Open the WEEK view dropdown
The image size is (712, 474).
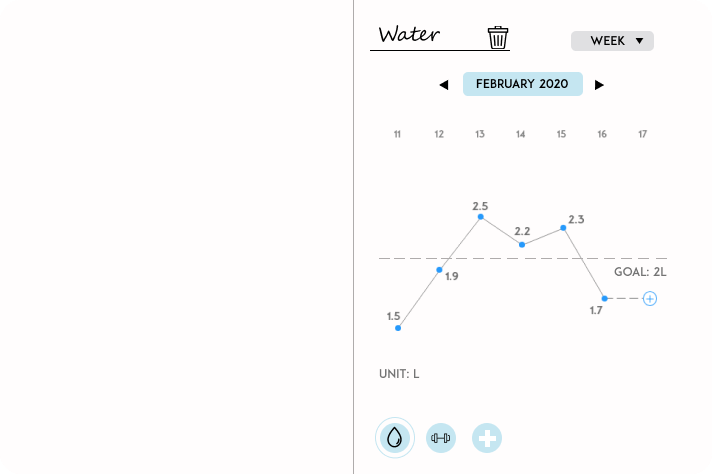coord(612,41)
